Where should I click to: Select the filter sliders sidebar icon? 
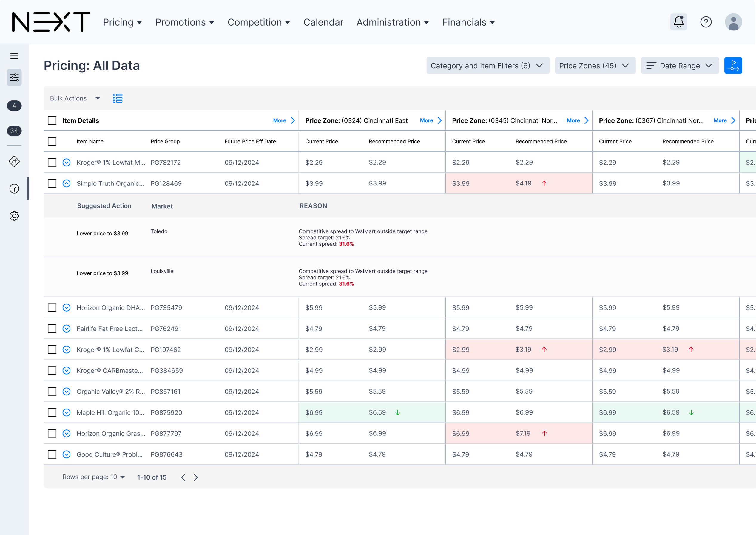tap(14, 78)
